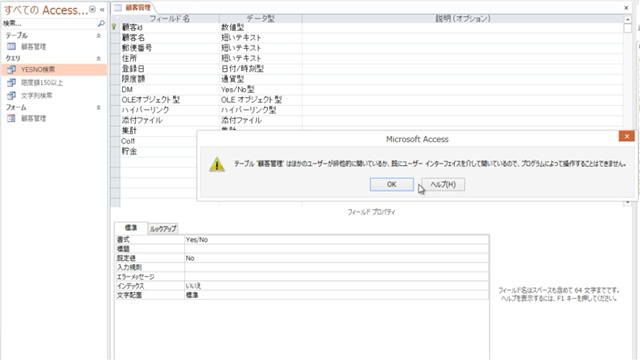Click the ヘルプ(H) button
Screen dimensions: 640x360
point(443,184)
